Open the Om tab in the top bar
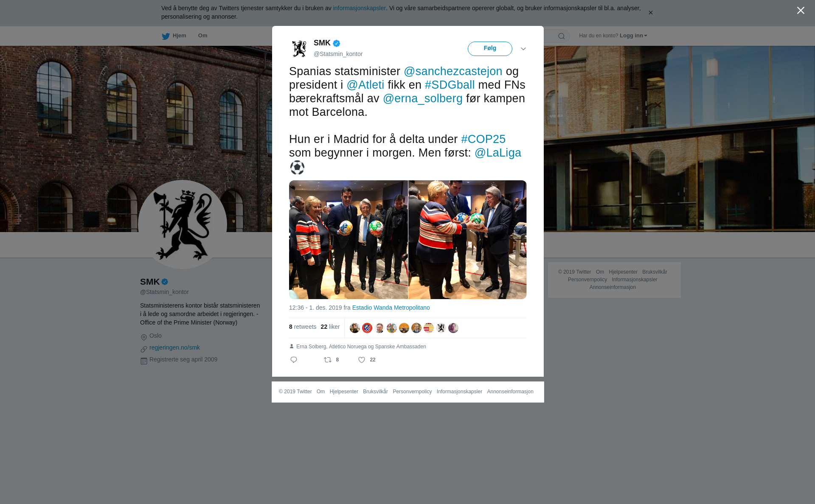This screenshot has width=815, height=504. click(203, 36)
